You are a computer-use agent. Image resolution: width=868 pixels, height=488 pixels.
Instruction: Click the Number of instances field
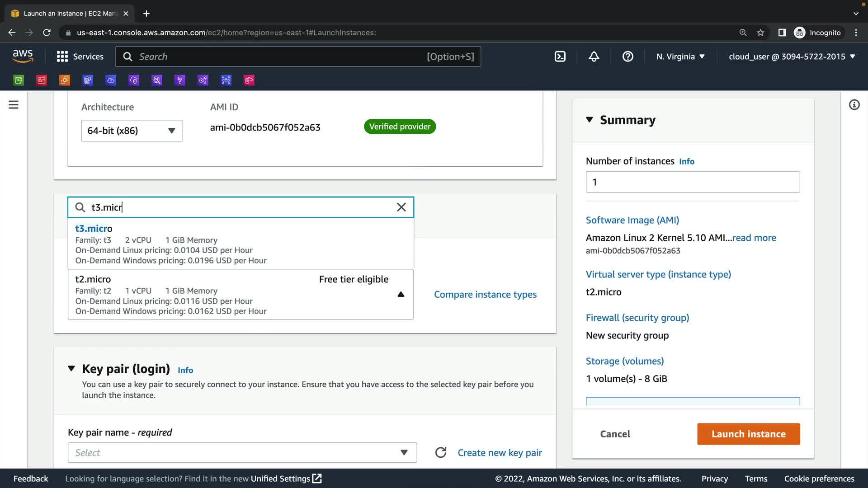[x=692, y=182]
